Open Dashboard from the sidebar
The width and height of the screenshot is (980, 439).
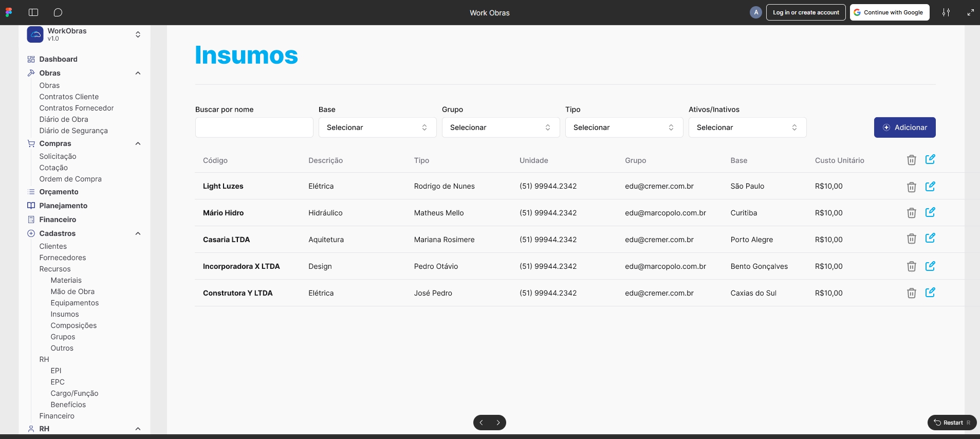pyautogui.click(x=58, y=59)
